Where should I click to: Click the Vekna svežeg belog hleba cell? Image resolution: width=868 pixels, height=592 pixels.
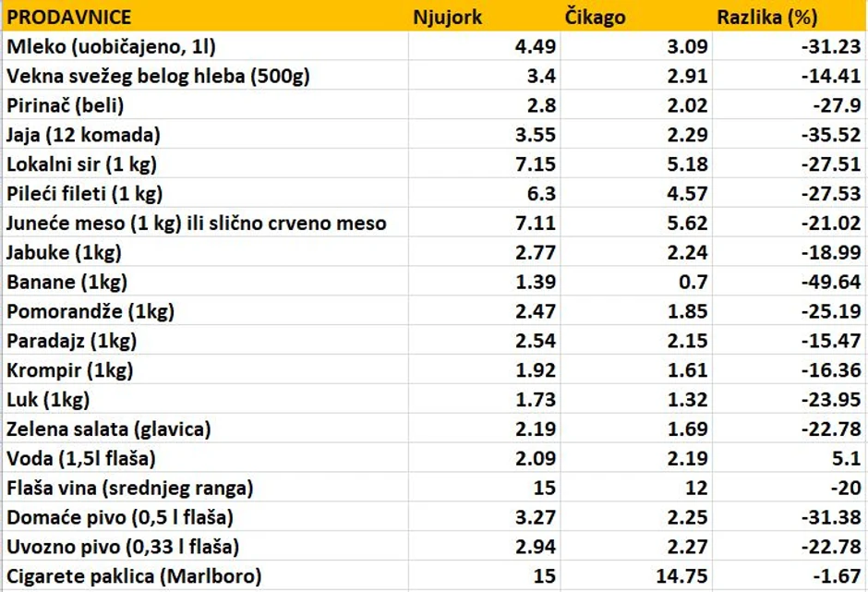click(x=158, y=76)
